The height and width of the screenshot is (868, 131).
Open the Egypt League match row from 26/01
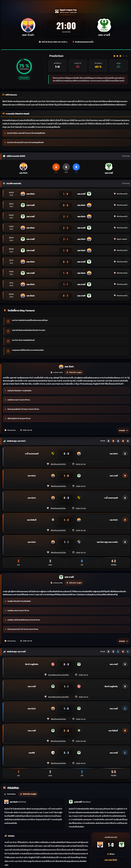(x=66, y=239)
